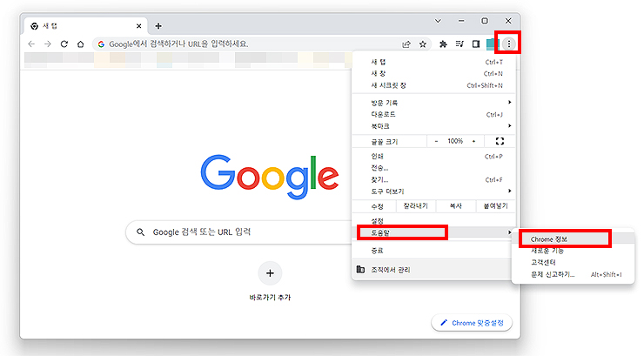Bookmark this tab with the star icon

pos(423,44)
